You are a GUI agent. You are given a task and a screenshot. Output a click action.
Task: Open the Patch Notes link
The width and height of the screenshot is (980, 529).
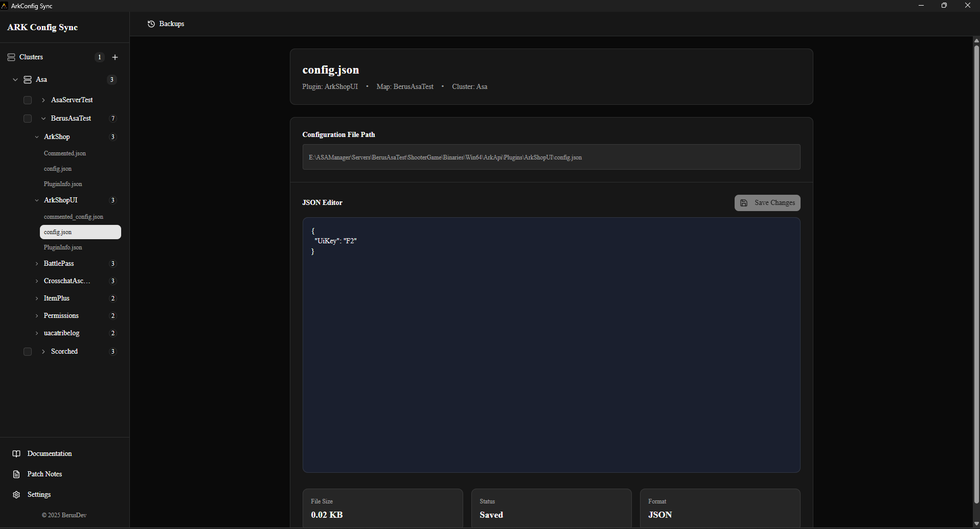tap(44, 474)
